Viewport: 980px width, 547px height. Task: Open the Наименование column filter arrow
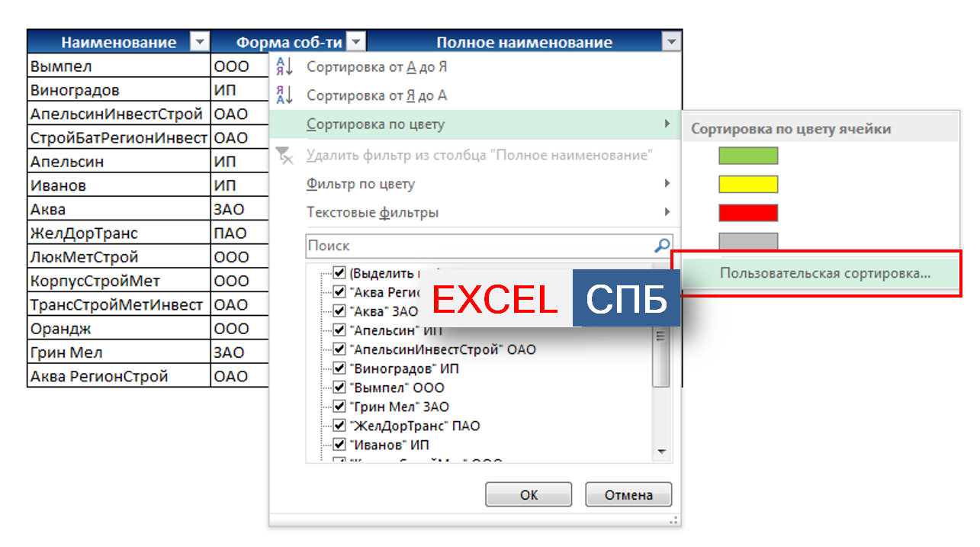pos(199,42)
